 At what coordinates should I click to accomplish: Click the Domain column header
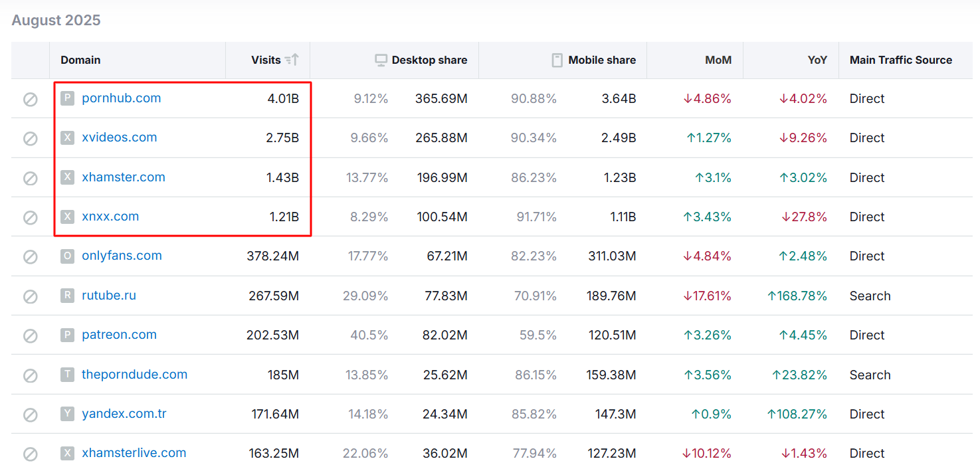click(x=80, y=60)
